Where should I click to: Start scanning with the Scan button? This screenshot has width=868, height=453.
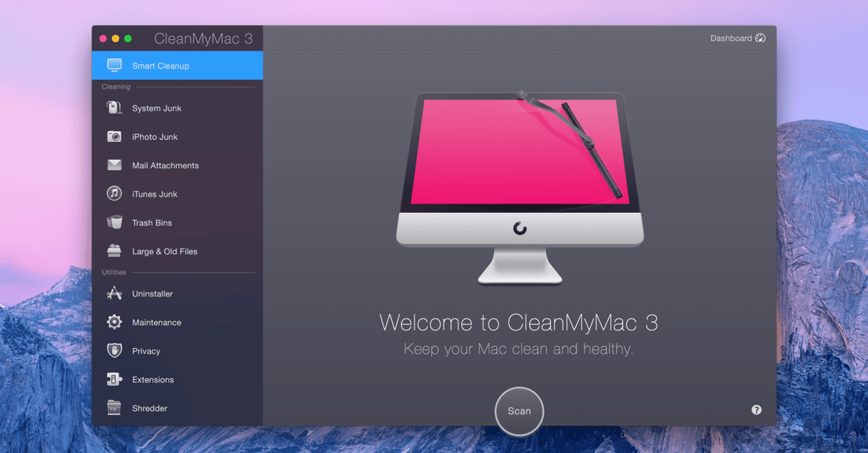[x=520, y=411]
